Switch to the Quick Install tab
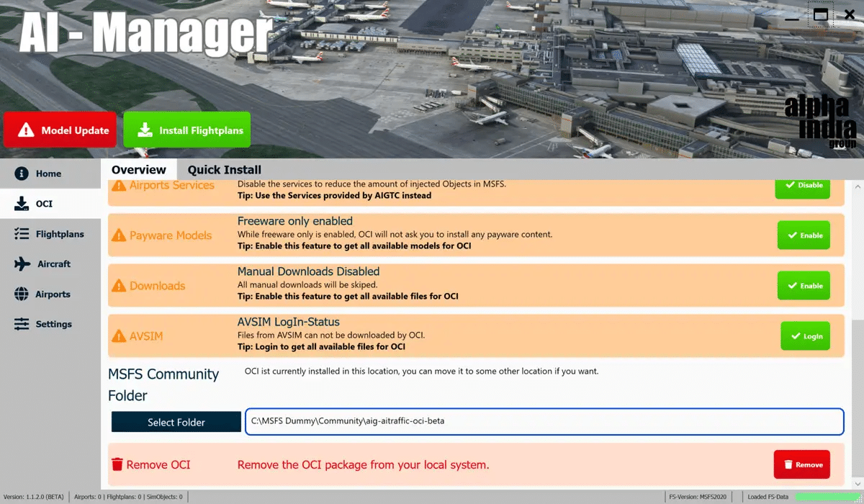Screen dimensions: 864x504 [225, 170]
